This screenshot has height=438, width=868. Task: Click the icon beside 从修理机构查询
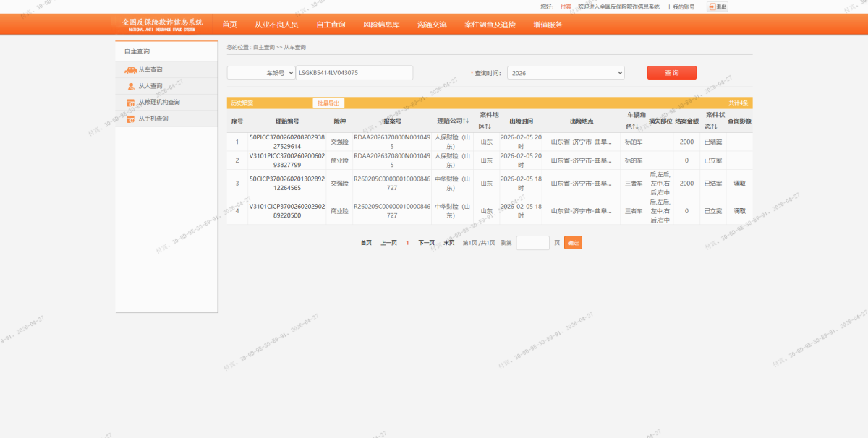point(131,103)
